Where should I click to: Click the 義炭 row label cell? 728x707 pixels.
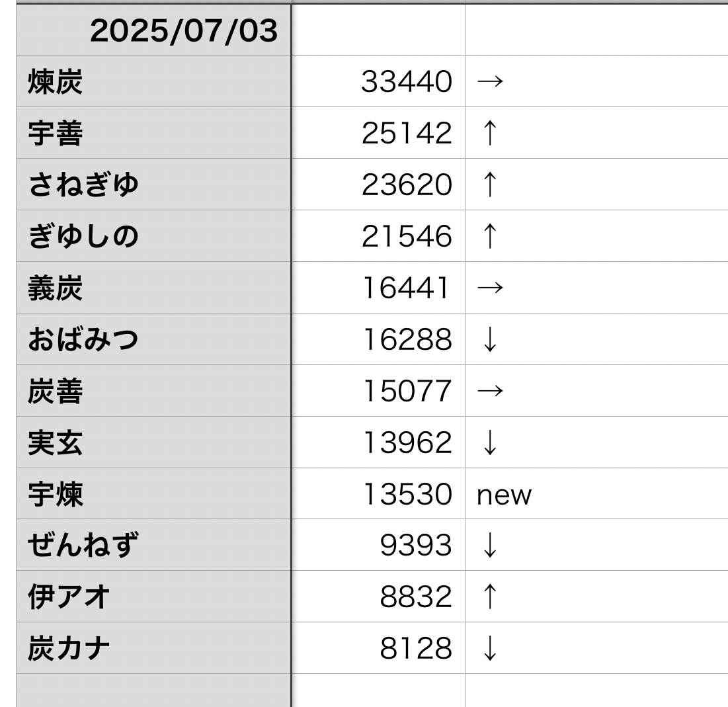[x=153, y=288]
